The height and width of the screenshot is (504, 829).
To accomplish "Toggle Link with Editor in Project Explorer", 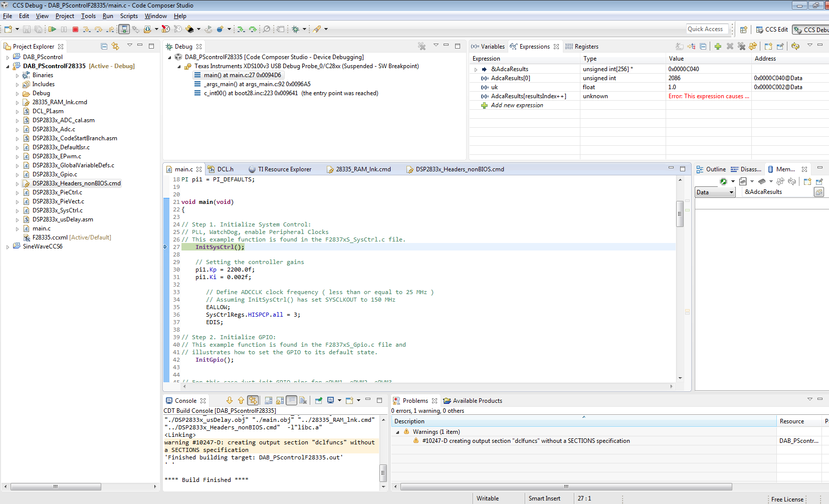I will (115, 47).
